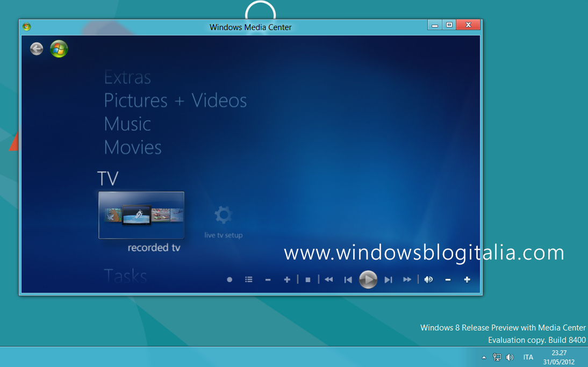The image size is (588, 367).
Task: Toggle the network icon in the taskbar
Action: click(x=496, y=357)
